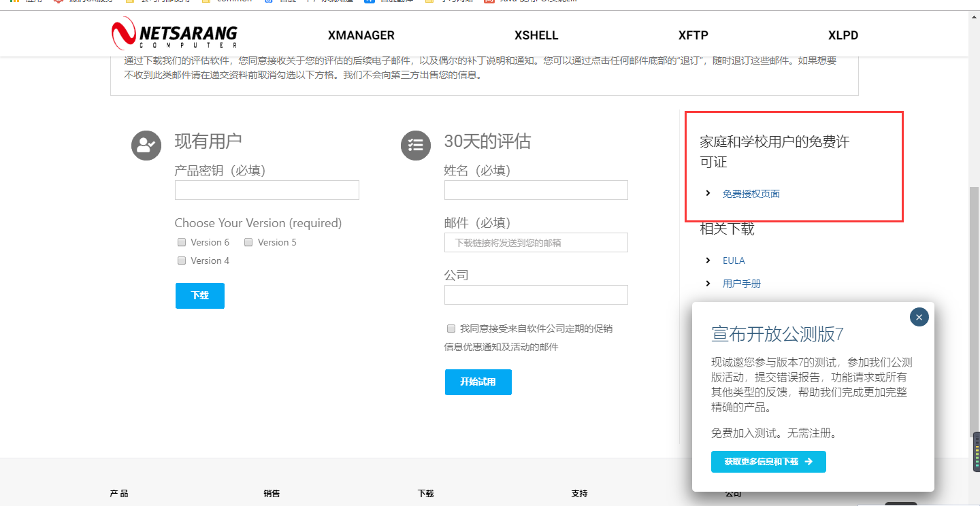Image resolution: width=980 pixels, height=506 pixels.
Task: Focus the 公司 company field
Action: pyautogui.click(x=536, y=295)
